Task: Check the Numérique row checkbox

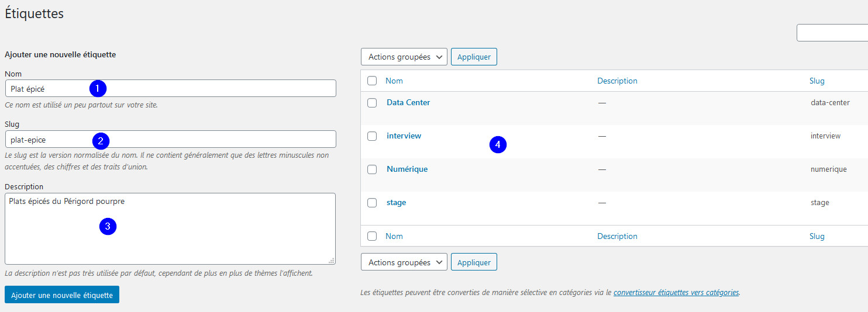Action: pos(372,169)
